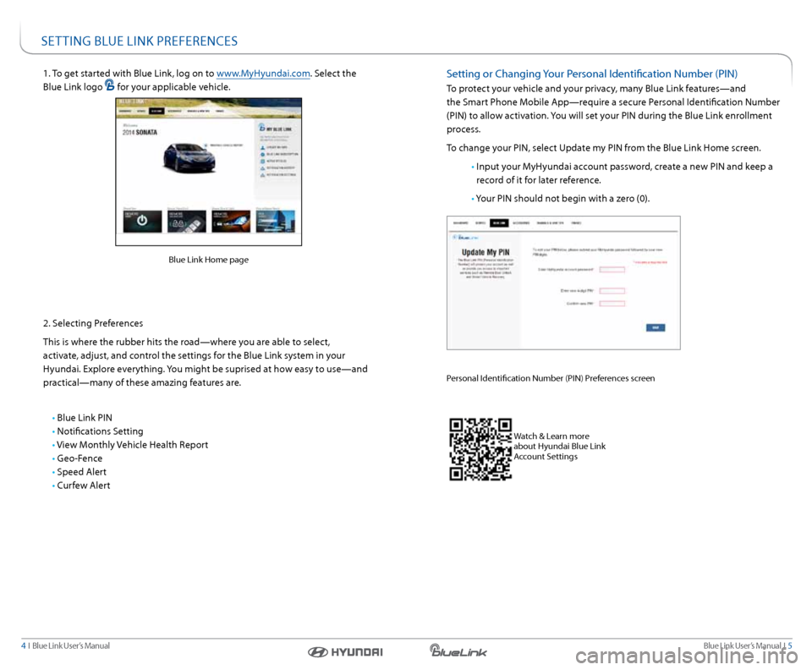Click Notification History triangle icon
812x670 pixels.
[262, 167]
